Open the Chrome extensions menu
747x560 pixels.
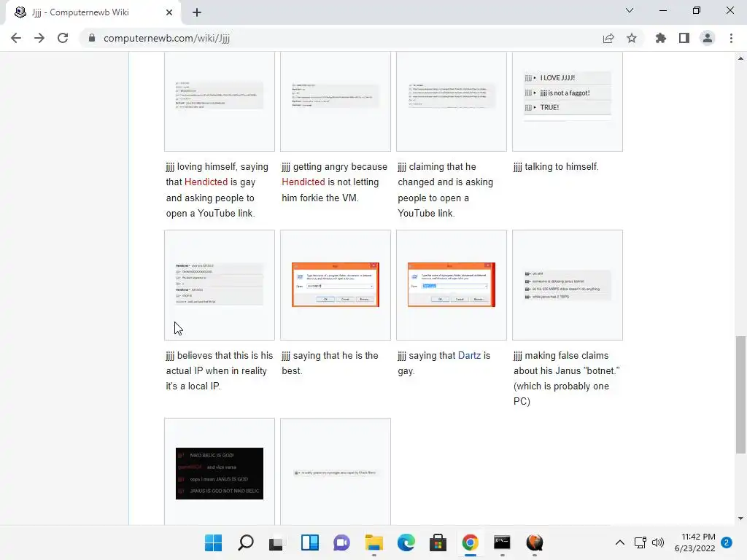point(661,38)
